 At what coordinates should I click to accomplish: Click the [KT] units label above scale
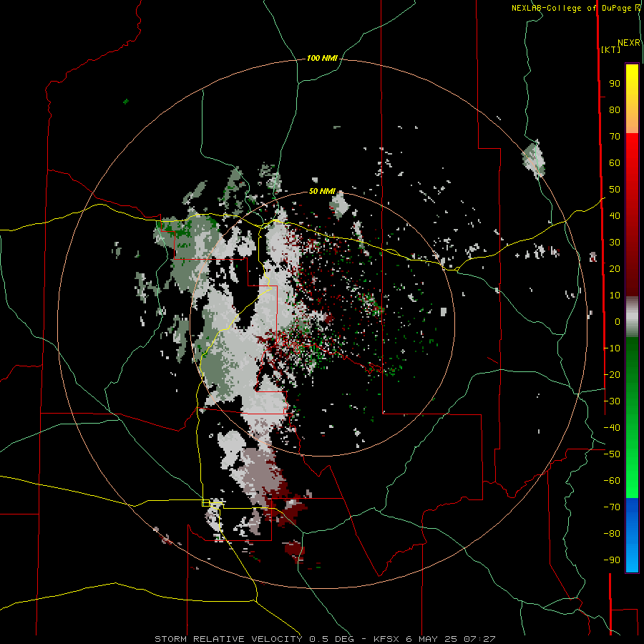point(610,49)
